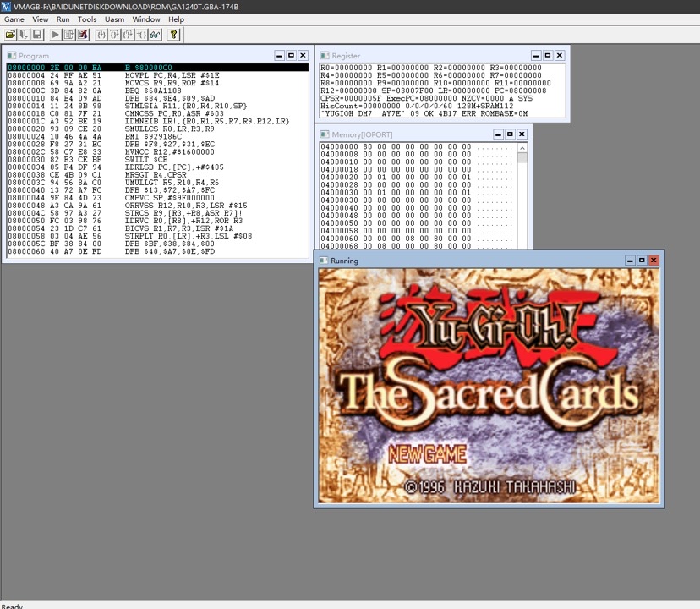
Task: Click the "YUGIOH DM7 AY7E" header line
Action: click(x=424, y=113)
